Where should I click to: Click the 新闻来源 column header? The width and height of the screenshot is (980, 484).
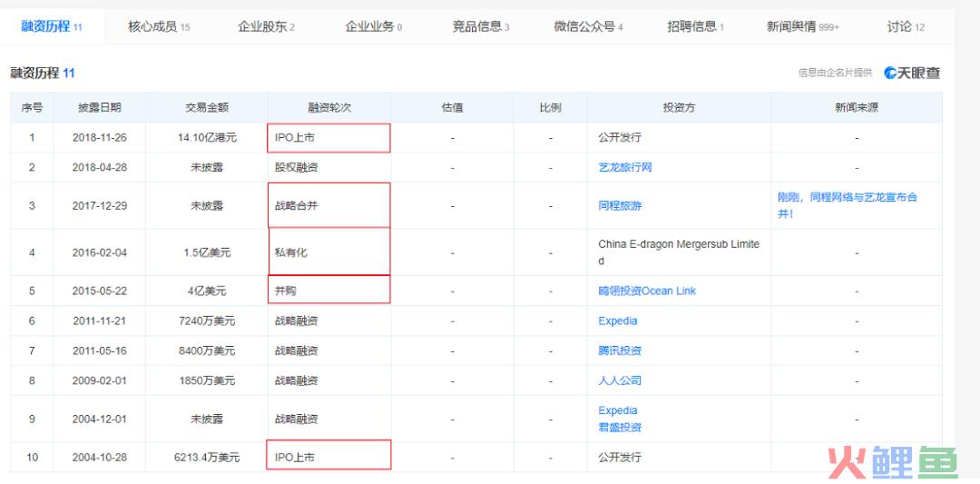(x=857, y=107)
